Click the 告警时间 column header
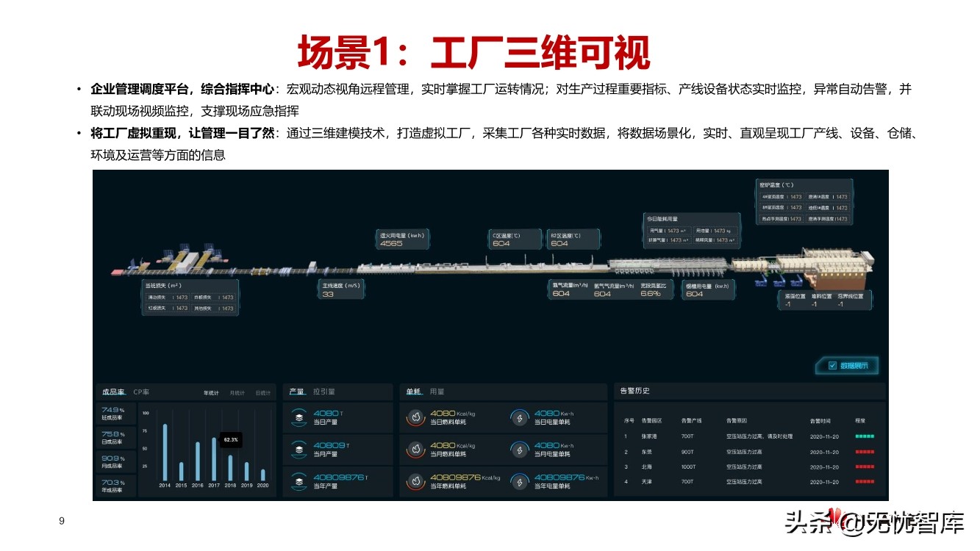This screenshot has width=980, height=551. coord(820,421)
